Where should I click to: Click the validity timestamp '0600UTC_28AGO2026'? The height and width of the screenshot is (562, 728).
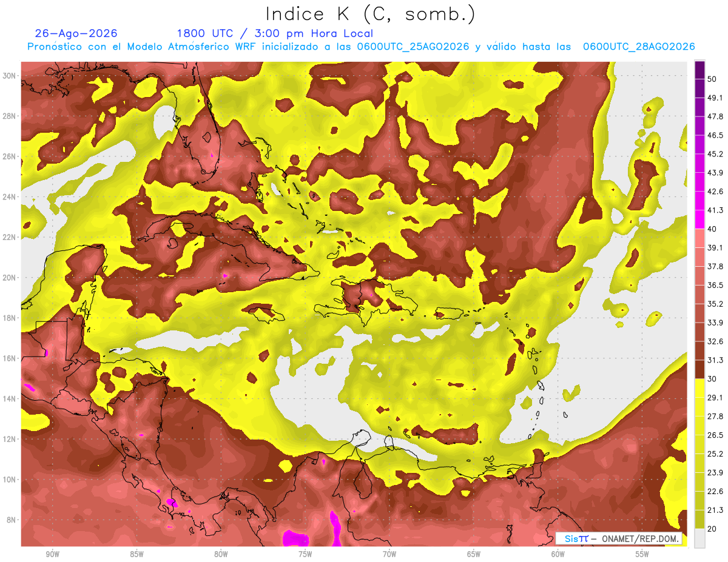(639, 47)
